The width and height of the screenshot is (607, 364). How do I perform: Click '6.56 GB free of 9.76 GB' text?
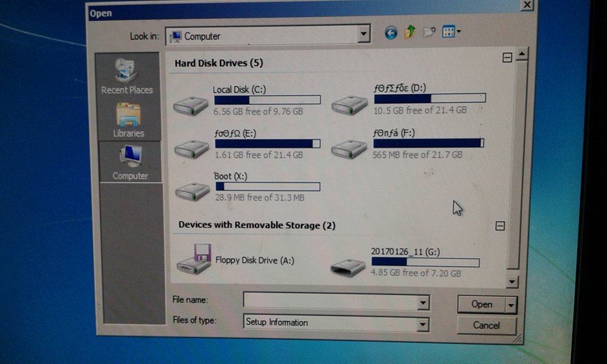258,111
